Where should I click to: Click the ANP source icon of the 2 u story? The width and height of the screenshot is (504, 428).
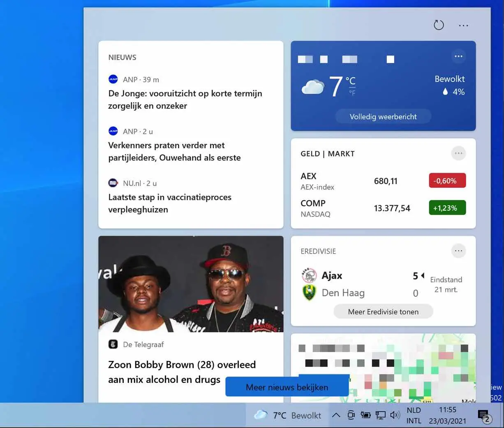[113, 131]
